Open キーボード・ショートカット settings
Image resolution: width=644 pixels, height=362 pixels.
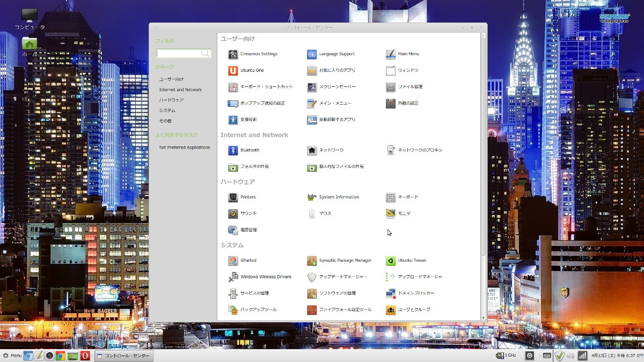261,87
